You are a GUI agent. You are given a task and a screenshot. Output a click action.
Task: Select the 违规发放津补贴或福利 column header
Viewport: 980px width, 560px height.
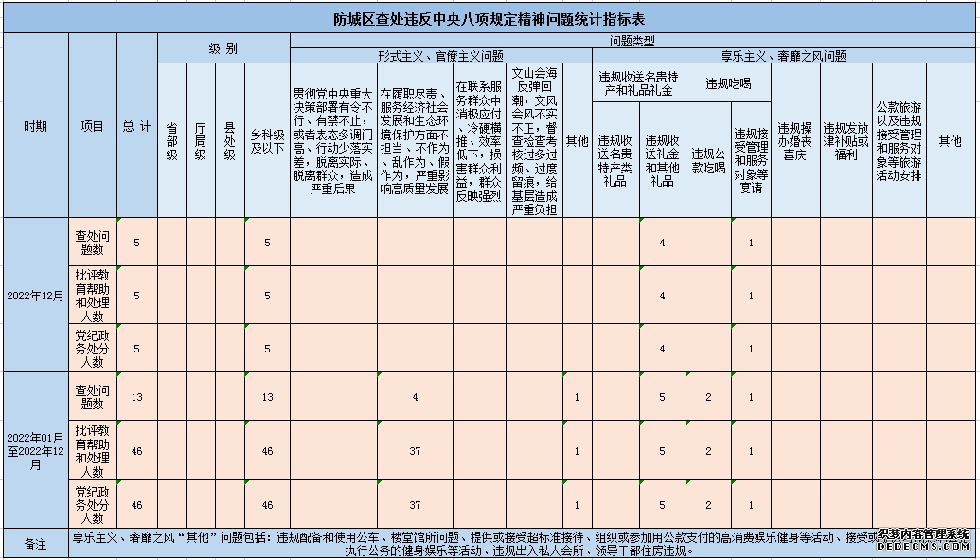[x=846, y=141]
